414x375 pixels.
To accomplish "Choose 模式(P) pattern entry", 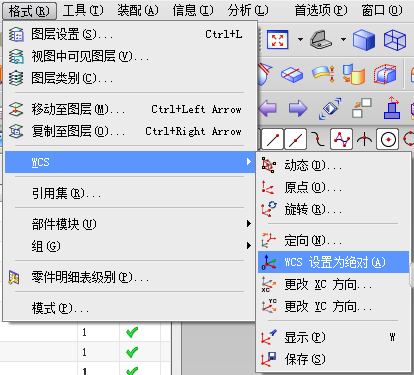I will (130, 308).
